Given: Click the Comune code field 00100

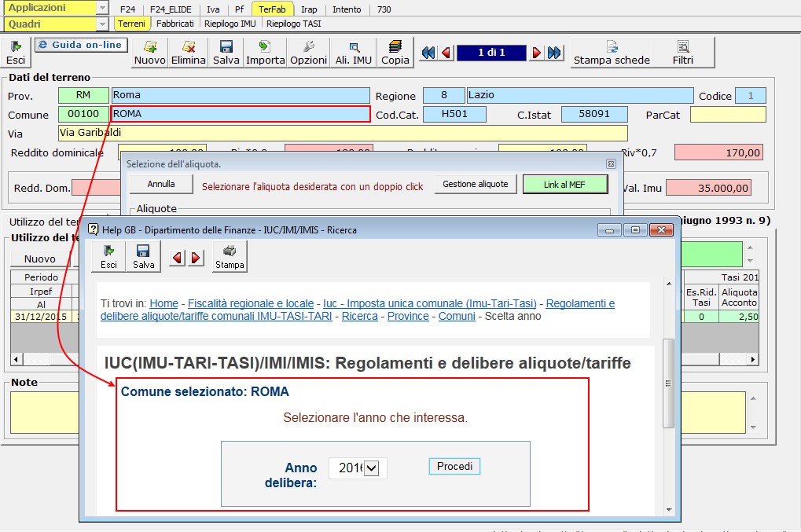Looking at the screenshot, I should (x=83, y=114).
